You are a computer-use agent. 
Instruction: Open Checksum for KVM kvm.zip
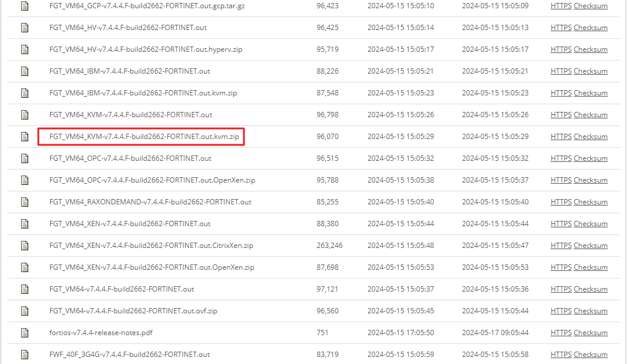click(x=590, y=137)
